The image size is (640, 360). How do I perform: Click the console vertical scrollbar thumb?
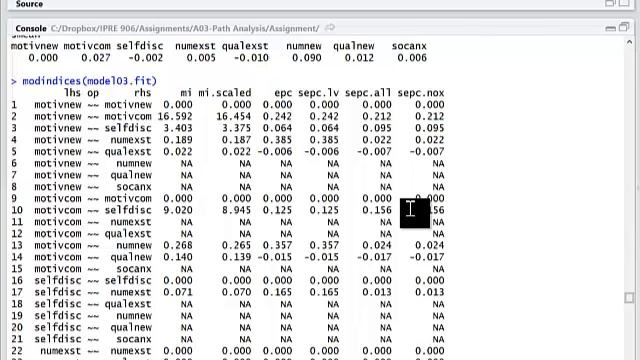(x=629, y=298)
